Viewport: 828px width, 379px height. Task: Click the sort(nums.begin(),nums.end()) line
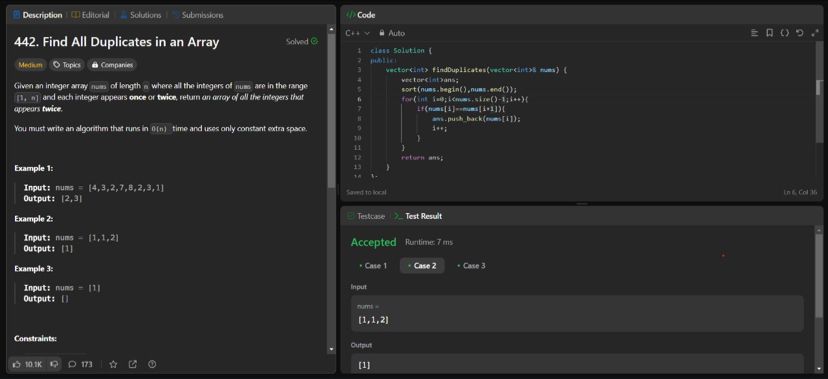[459, 89]
